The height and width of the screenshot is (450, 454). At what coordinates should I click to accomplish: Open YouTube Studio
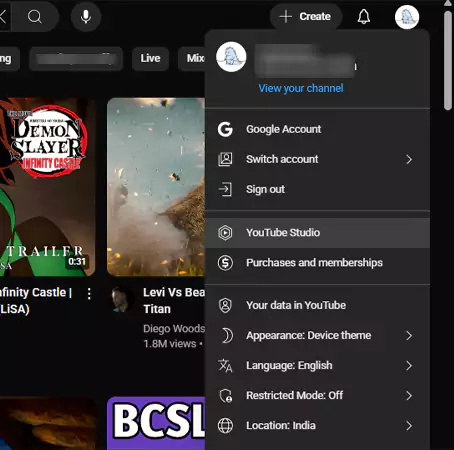coord(317,233)
